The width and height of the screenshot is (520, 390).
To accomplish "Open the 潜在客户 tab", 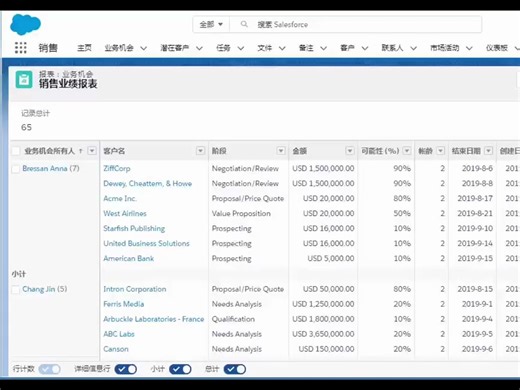I will 174,48.
